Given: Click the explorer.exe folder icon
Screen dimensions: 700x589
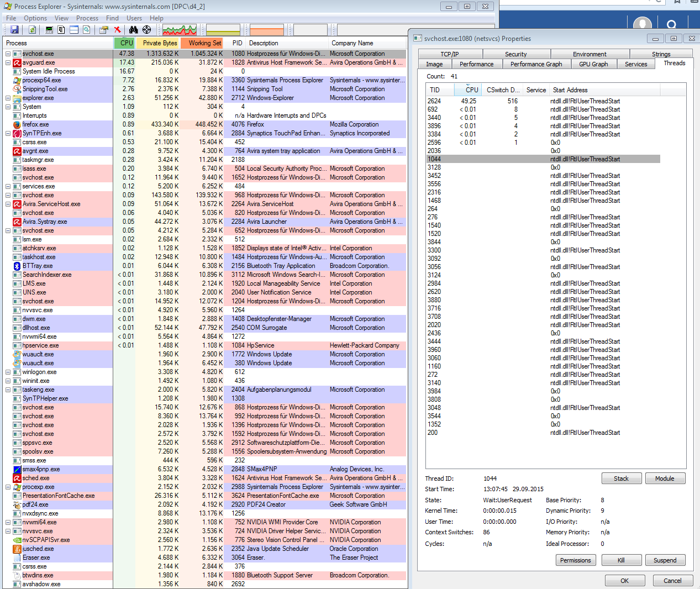Looking at the screenshot, I should click(x=17, y=98).
